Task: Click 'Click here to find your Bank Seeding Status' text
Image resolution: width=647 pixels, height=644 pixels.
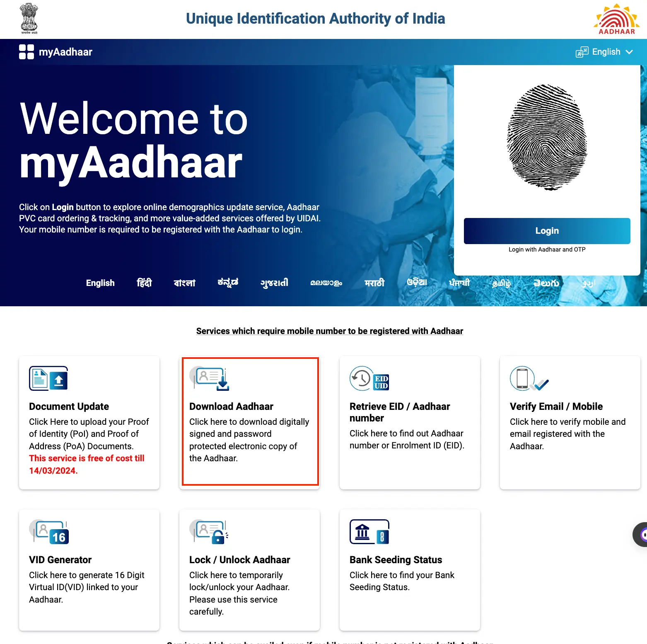Action: 402,581
